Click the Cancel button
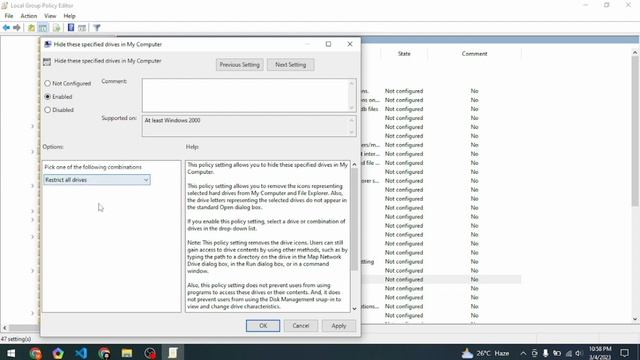Viewport: 640px width, 360px height. [x=301, y=326]
